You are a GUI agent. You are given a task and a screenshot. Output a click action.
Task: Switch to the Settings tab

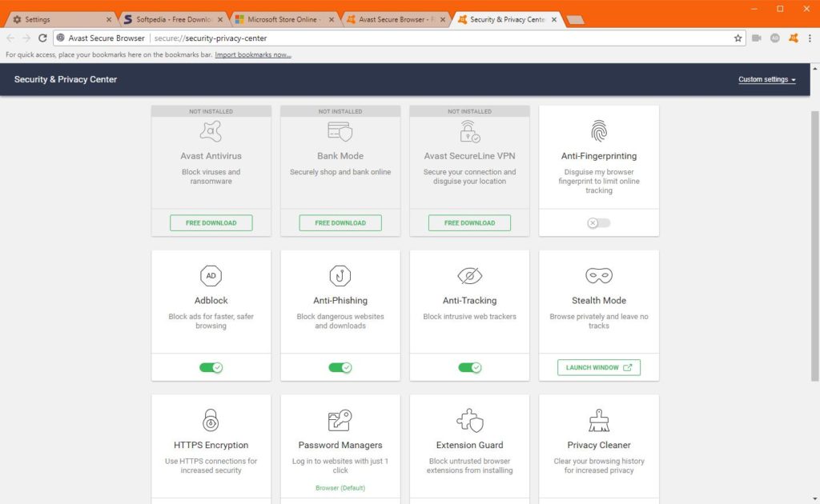[62, 19]
